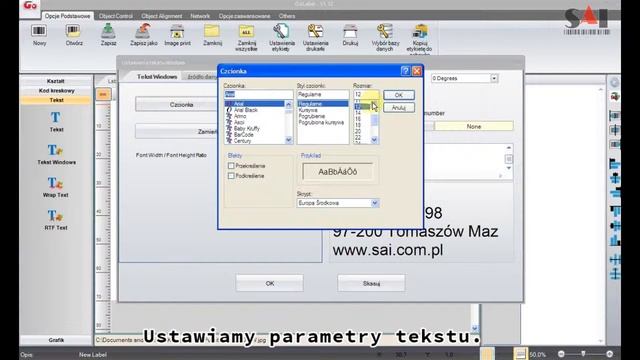Screen dimensions: 640x360
Task: Expand the Kształt sidebar section
Action: [56, 81]
